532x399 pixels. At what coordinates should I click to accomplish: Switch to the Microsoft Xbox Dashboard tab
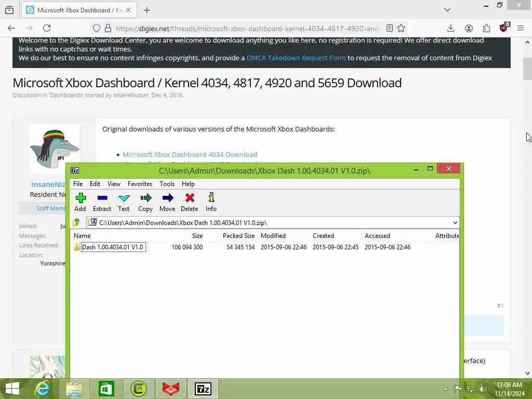(79, 10)
